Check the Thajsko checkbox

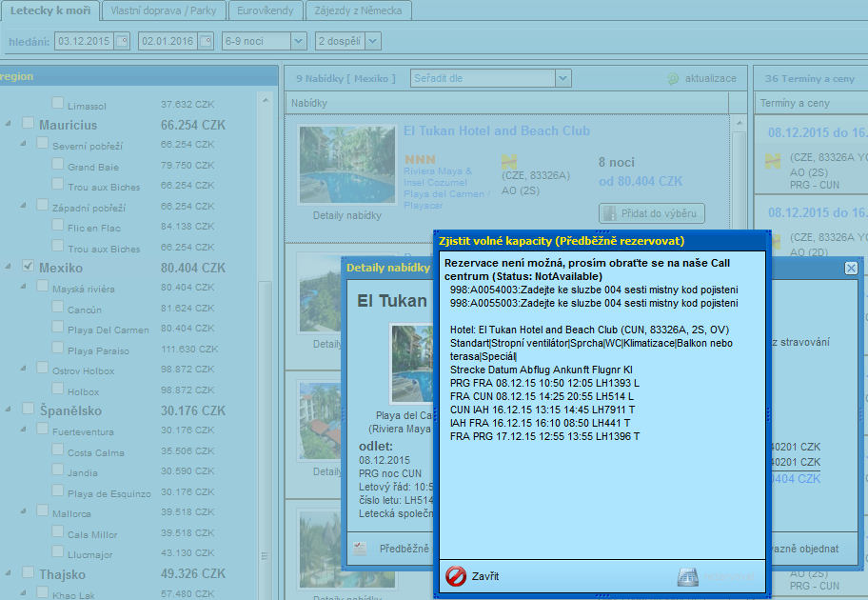click(28, 572)
